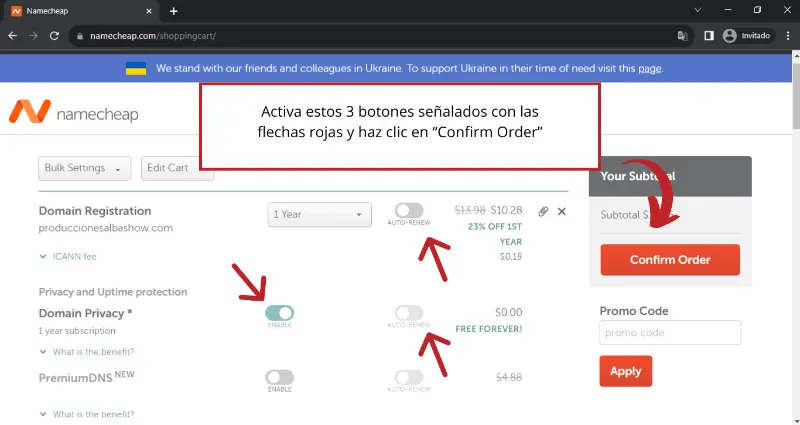Click the $0.18 ICANN fee amount
800x425 pixels.
[511, 257]
